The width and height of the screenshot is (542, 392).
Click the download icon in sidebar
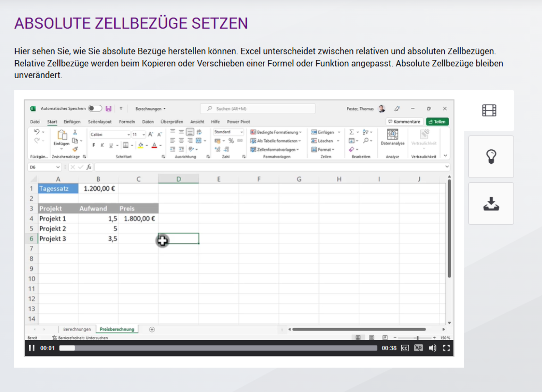491,204
